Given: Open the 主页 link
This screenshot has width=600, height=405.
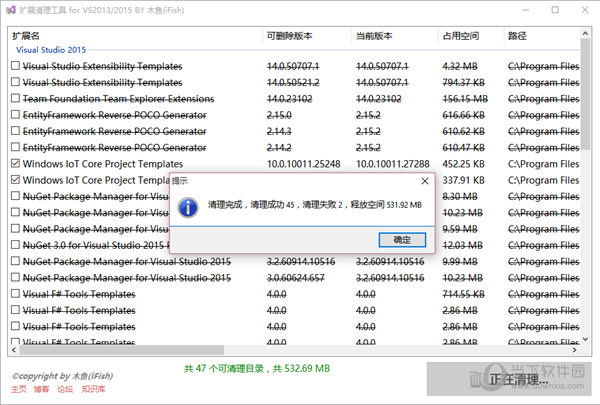Looking at the screenshot, I should [19, 389].
